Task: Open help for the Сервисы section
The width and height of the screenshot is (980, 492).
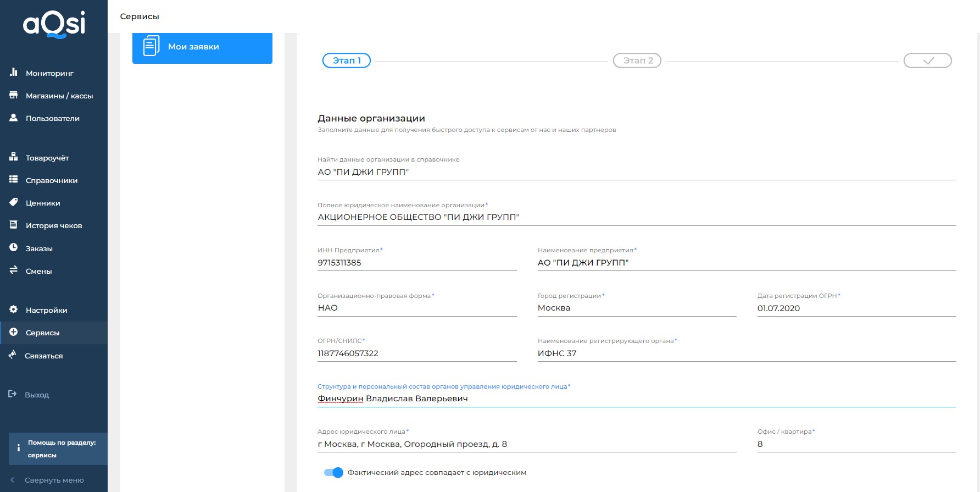Action: pos(58,449)
